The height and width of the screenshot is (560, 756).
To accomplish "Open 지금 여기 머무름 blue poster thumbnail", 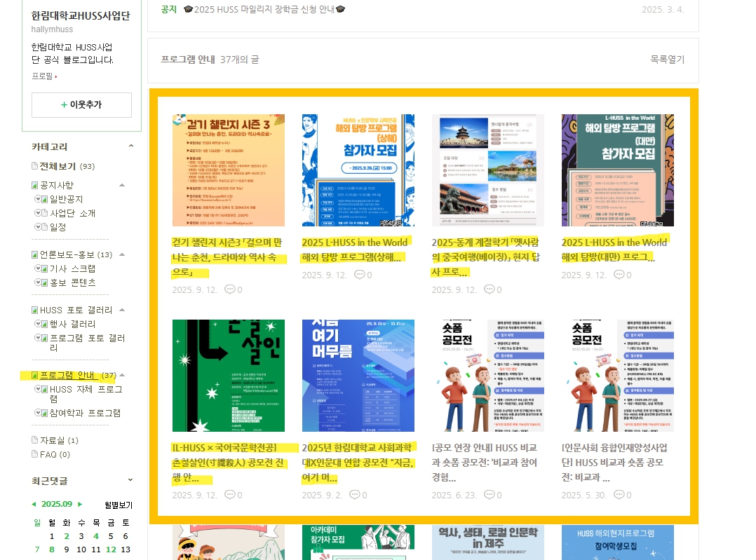I will (x=358, y=376).
